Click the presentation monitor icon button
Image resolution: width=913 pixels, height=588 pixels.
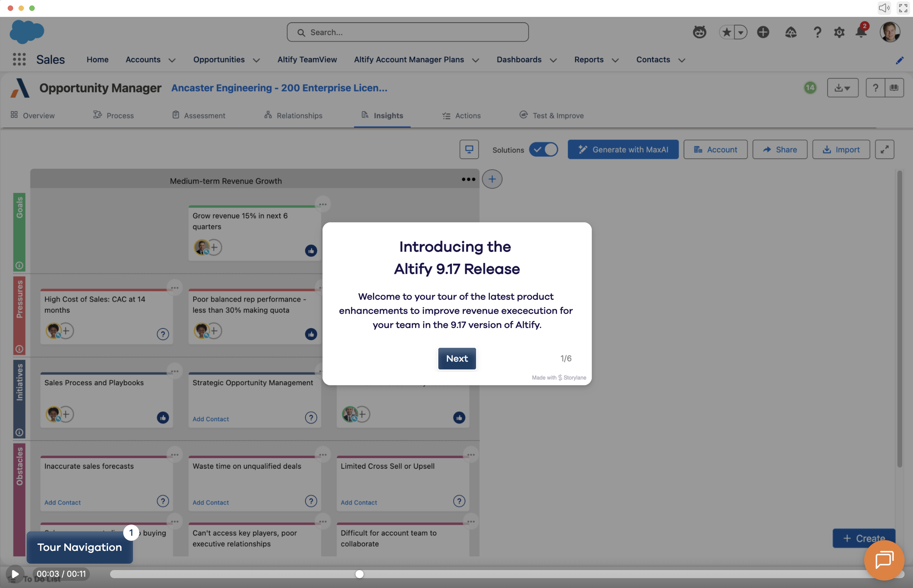[469, 149]
